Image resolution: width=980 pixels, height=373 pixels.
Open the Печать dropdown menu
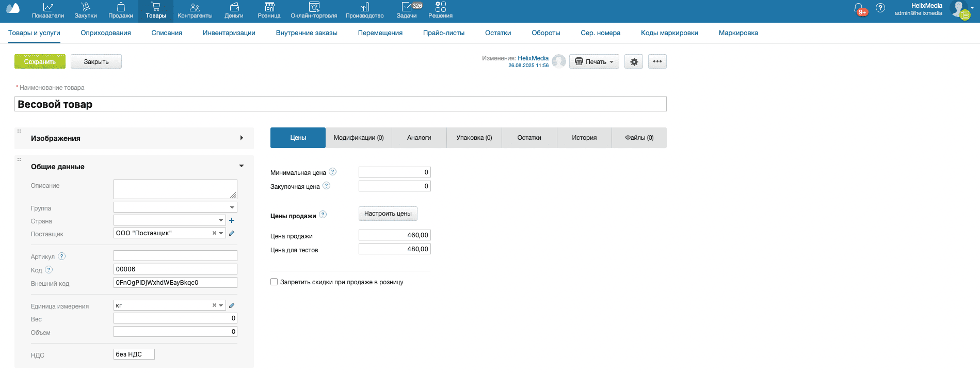(594, 62)
